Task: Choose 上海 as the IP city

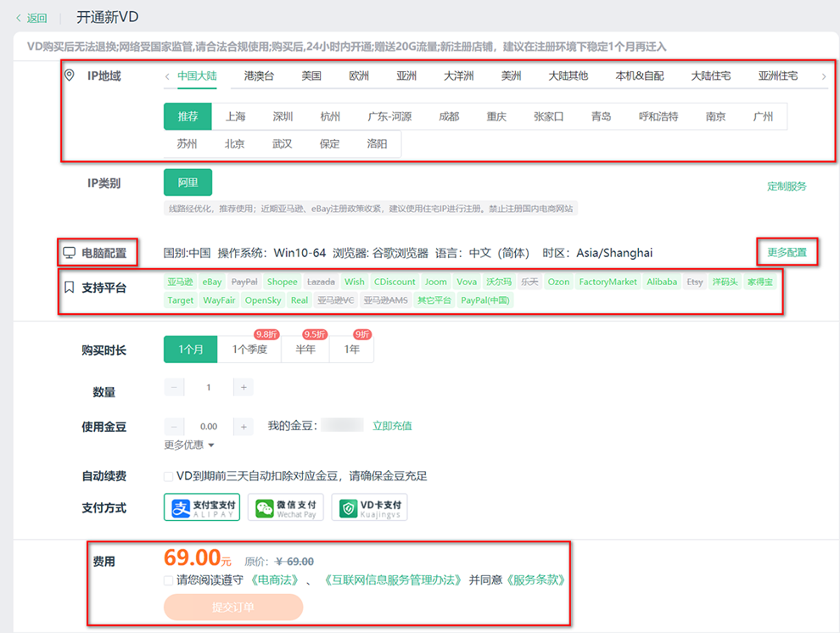Action: tap(235, 116)
